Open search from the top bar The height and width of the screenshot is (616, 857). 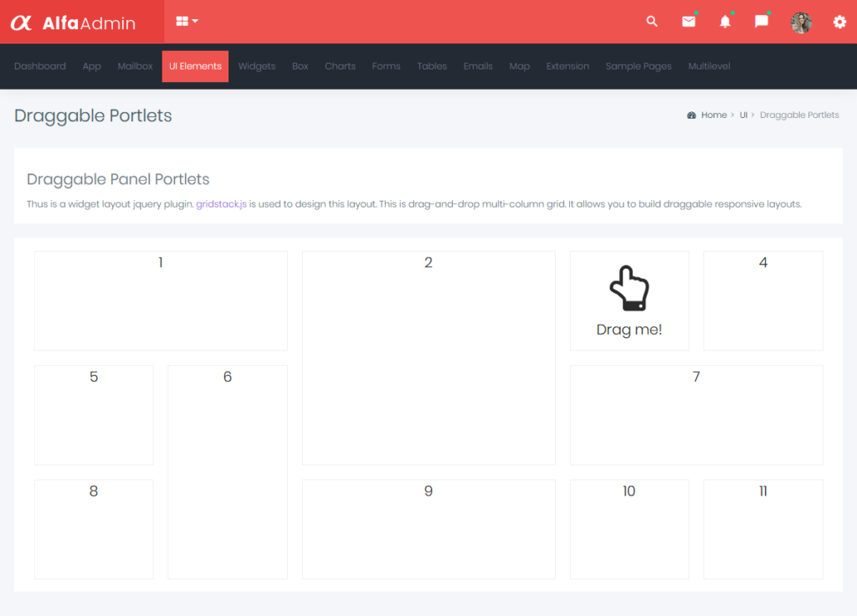pos(652,22)
